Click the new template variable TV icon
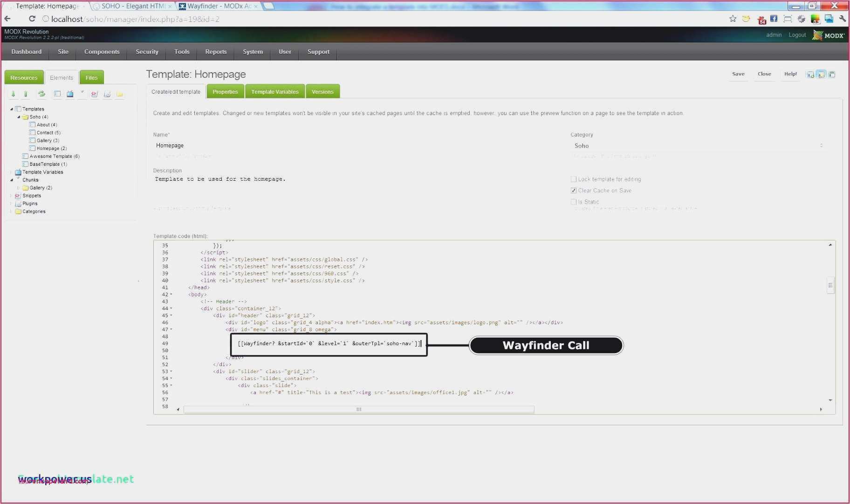Viewport: 850px width, 504px height. pyautogui.click(x=70, y=94)
